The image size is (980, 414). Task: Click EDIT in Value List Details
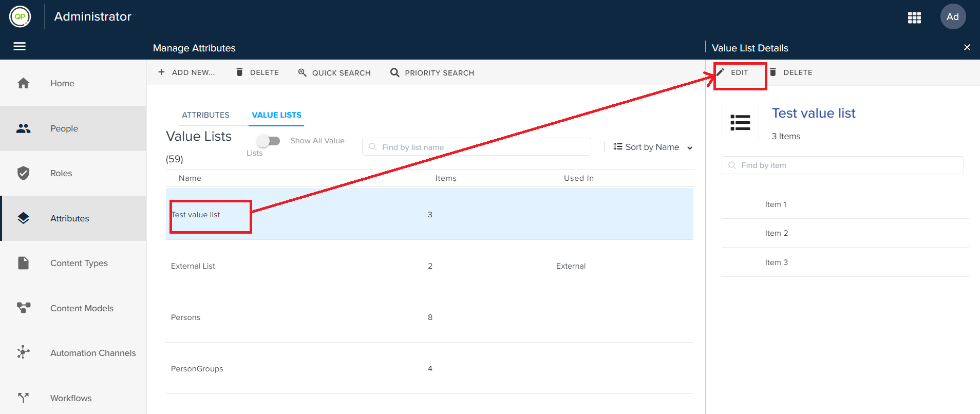[733, 72]
